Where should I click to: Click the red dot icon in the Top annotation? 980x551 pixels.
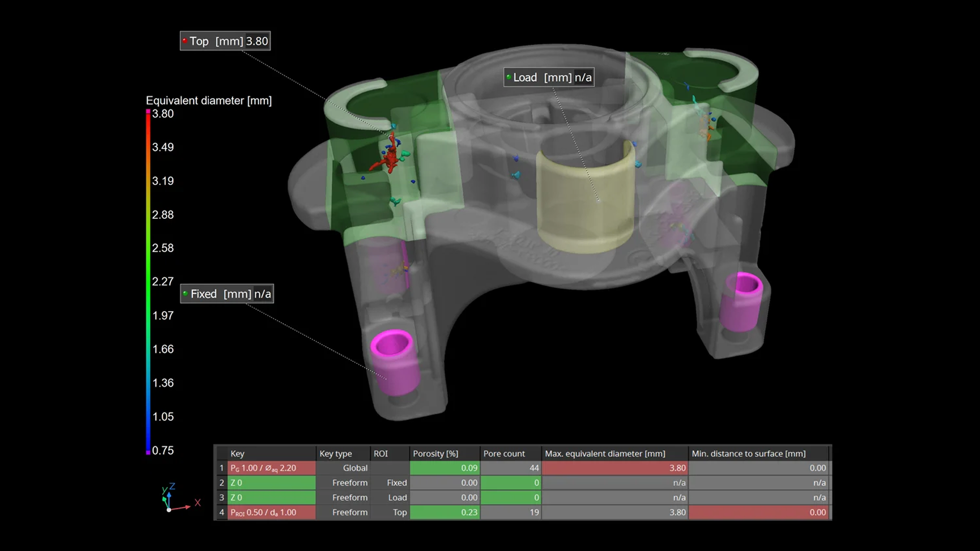185,41
